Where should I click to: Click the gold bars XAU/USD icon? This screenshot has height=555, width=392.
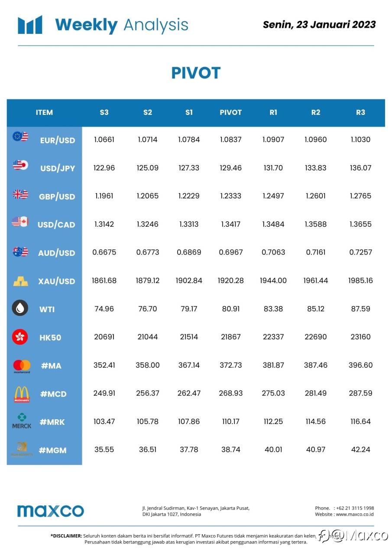coord(20,281)
